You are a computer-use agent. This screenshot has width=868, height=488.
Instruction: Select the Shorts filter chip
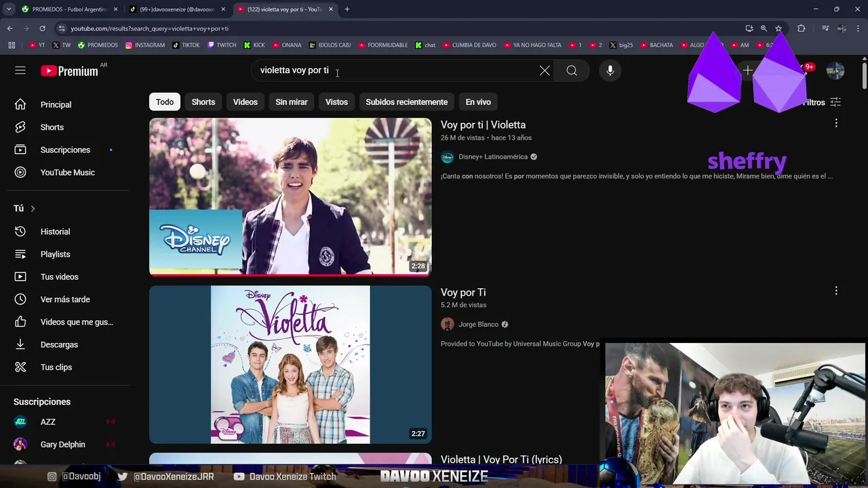click(203, 102)
